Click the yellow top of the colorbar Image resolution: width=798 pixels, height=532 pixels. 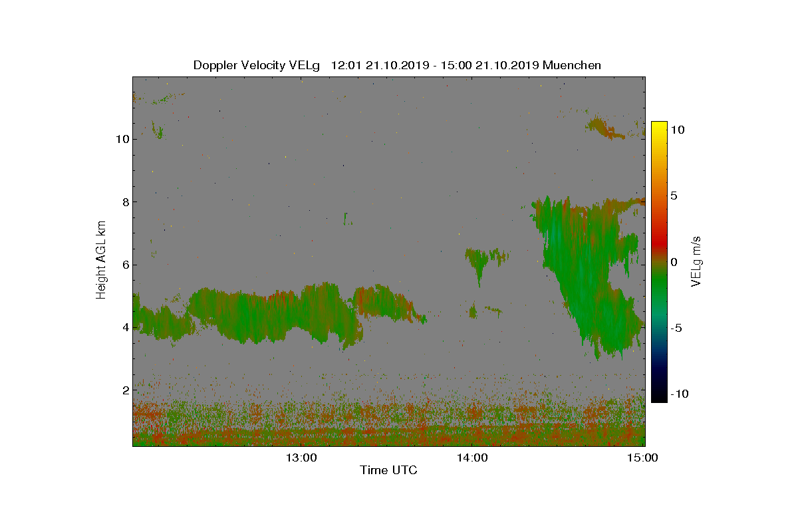(x=658, y=128)
